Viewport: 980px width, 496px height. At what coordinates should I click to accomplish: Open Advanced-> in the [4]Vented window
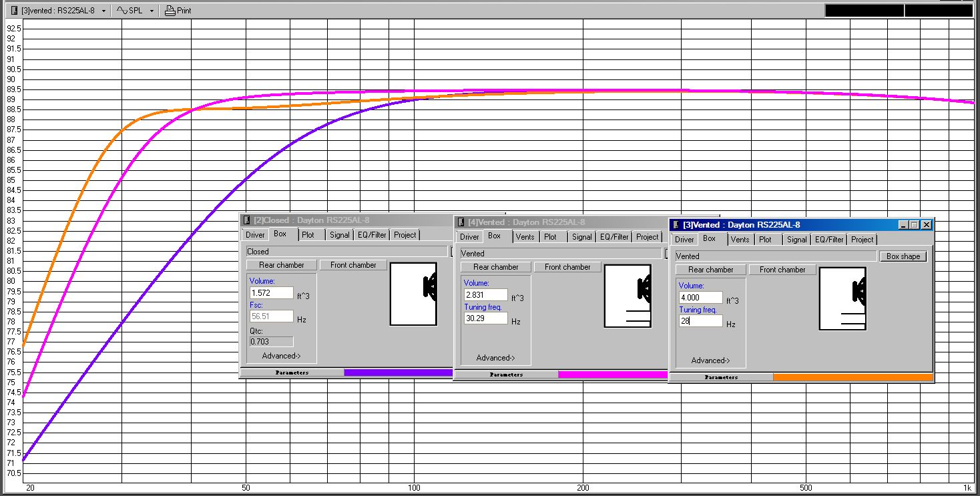click(x=495, y=358)
